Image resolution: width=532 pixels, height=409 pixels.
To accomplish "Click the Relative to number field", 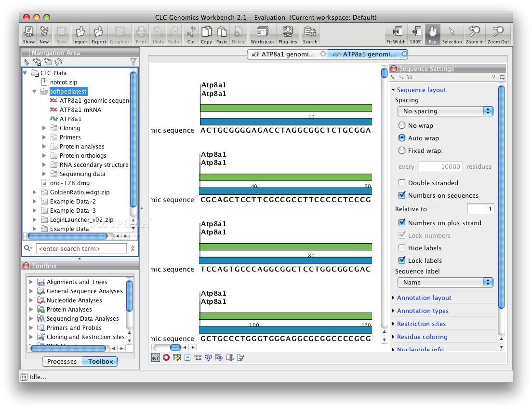I will [480, 209].
